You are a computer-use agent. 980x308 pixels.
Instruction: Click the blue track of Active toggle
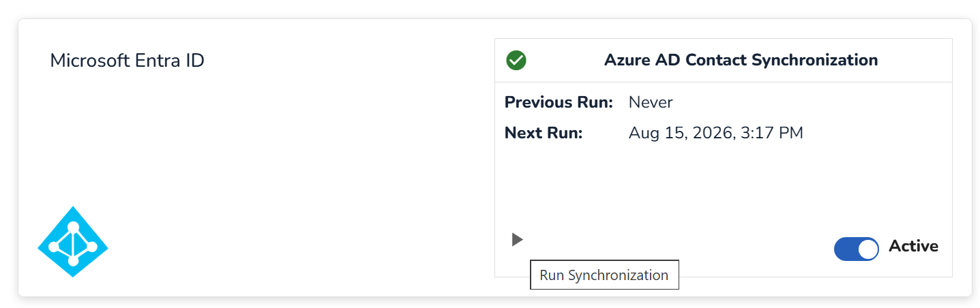tap(846, 249)
